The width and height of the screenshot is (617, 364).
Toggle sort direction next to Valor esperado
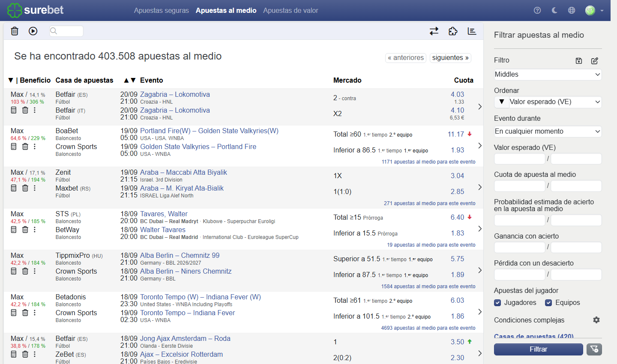(501, 102)
